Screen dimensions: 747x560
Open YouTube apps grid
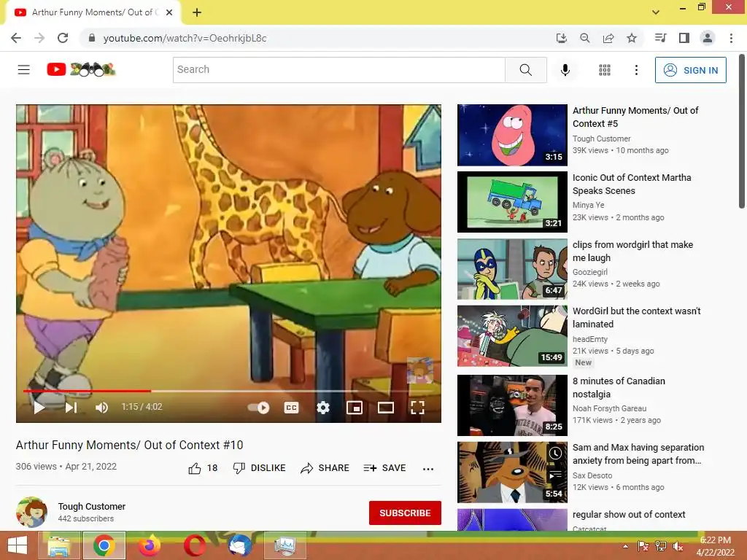[605, 70]
